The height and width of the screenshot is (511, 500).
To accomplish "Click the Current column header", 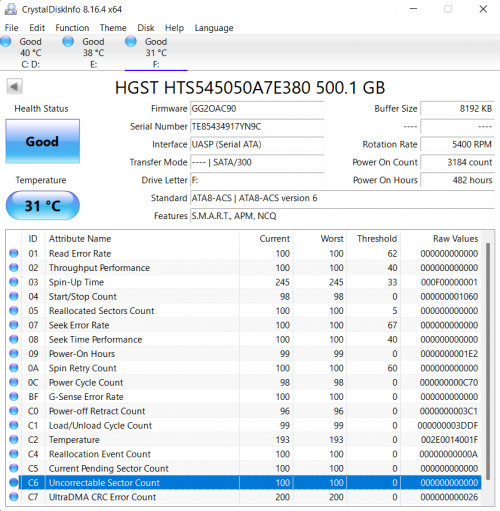I will [266, 239].
